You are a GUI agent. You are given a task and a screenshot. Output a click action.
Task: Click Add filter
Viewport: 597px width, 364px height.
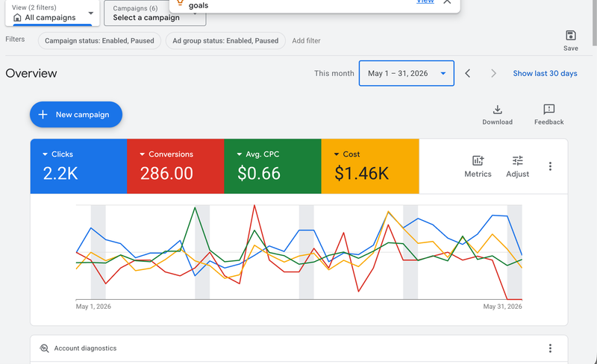(x=306, y=41)
